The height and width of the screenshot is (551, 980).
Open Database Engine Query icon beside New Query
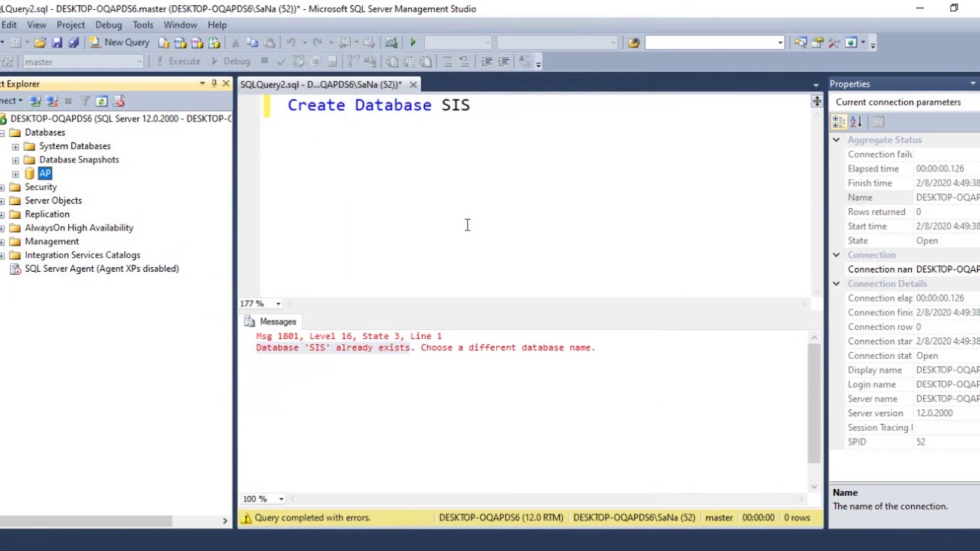point(163,43)
